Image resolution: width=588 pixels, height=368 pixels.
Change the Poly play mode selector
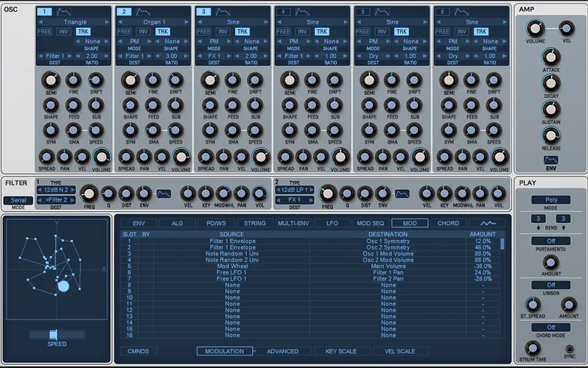point(551,199)
